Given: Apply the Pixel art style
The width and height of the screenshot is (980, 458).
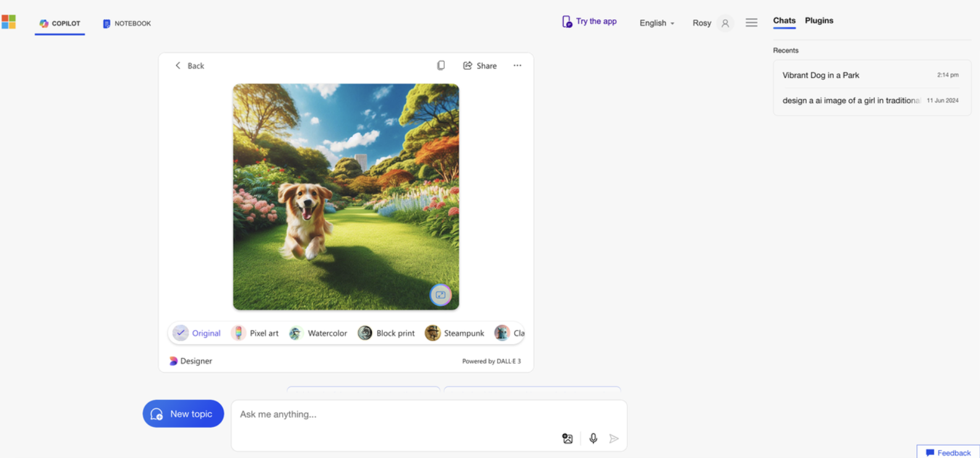Looking at the screenshot, I should (x=255, y=333).
